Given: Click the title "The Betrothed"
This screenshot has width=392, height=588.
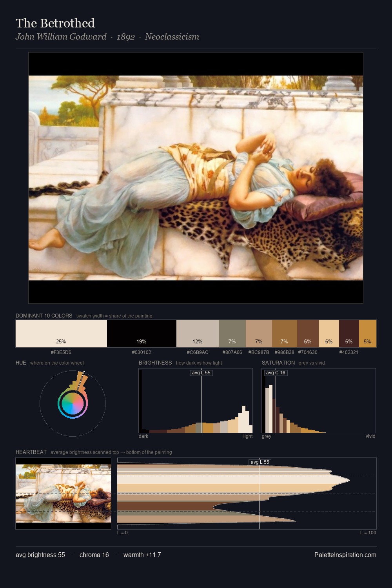Looking at the screenshot, I should pyautogui.click(x=55, y=23).
